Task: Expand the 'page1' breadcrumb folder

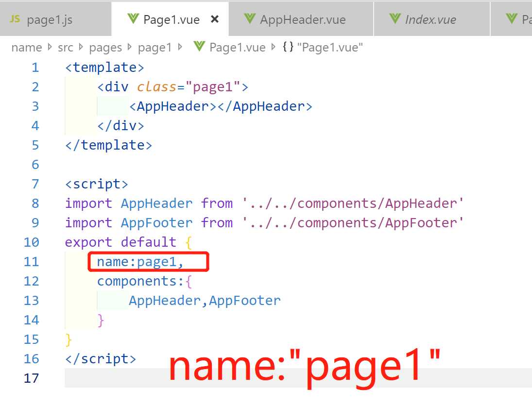Action: tap(154, 48)
